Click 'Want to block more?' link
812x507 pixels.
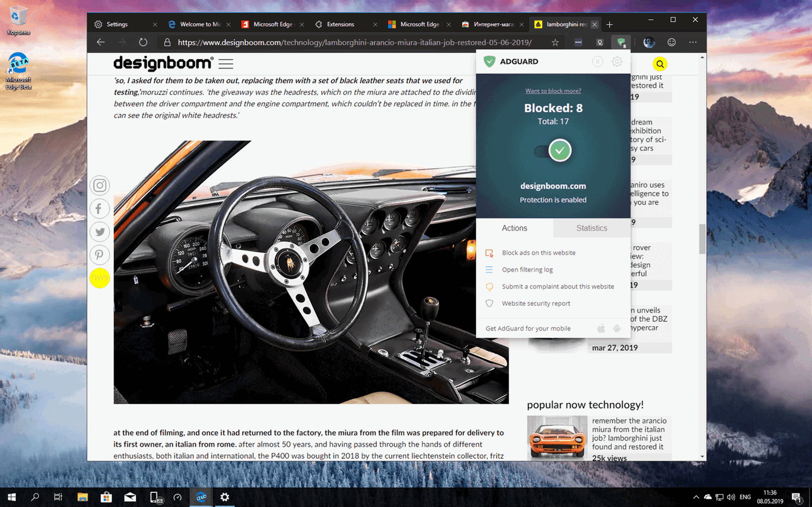tap(553, 91)
